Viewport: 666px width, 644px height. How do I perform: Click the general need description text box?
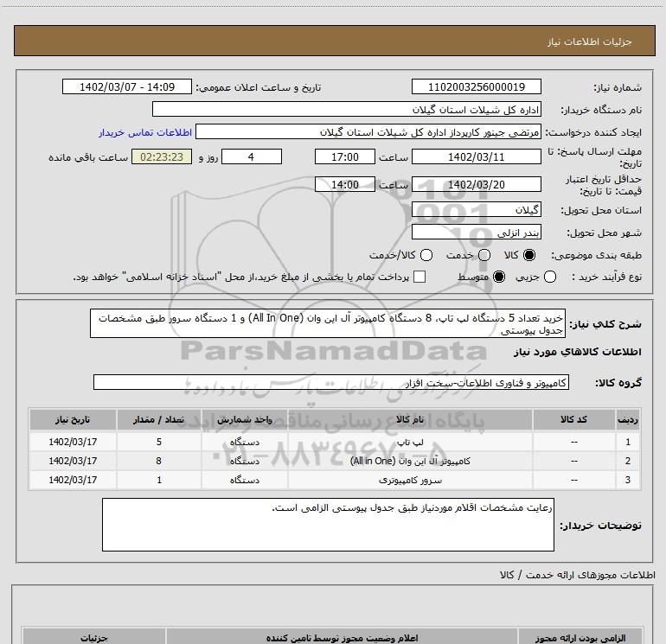coord(328,323)
